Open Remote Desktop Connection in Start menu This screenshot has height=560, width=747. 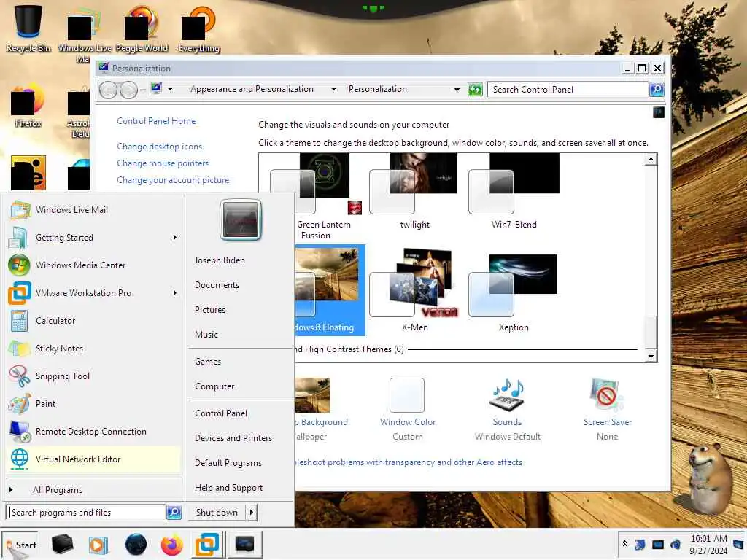[x=93, y=432]
